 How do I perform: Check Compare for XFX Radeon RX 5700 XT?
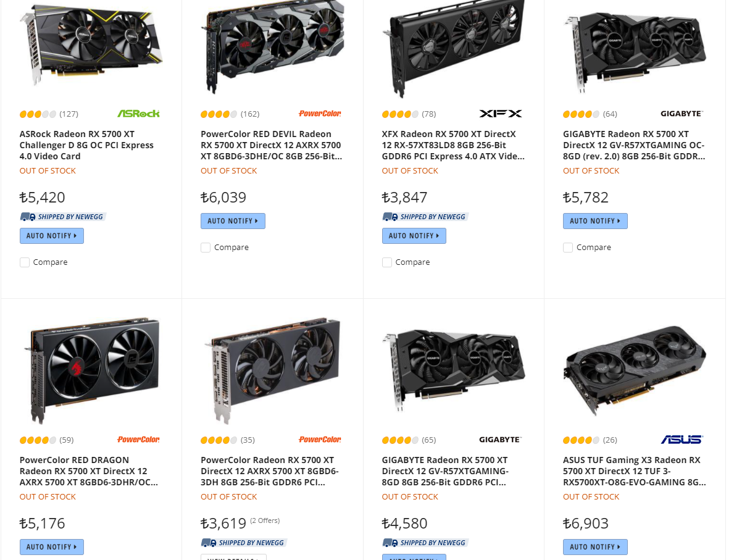[x=386, y=262]
